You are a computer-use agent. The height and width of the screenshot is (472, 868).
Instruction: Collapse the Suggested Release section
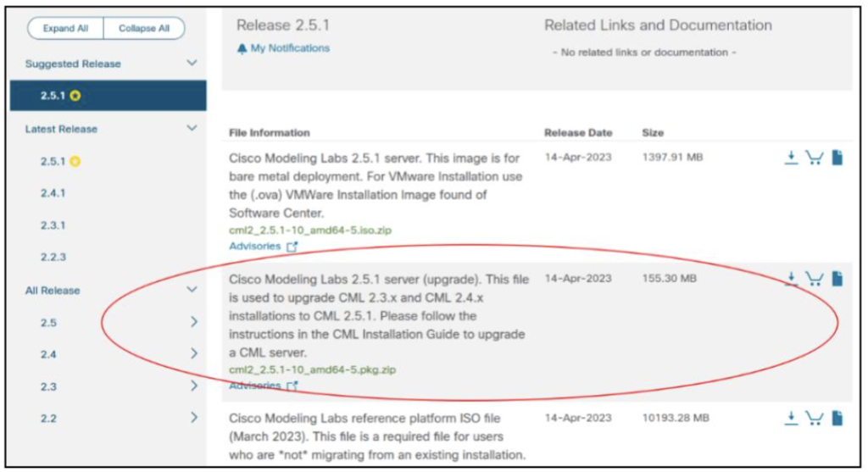[192, 64]
